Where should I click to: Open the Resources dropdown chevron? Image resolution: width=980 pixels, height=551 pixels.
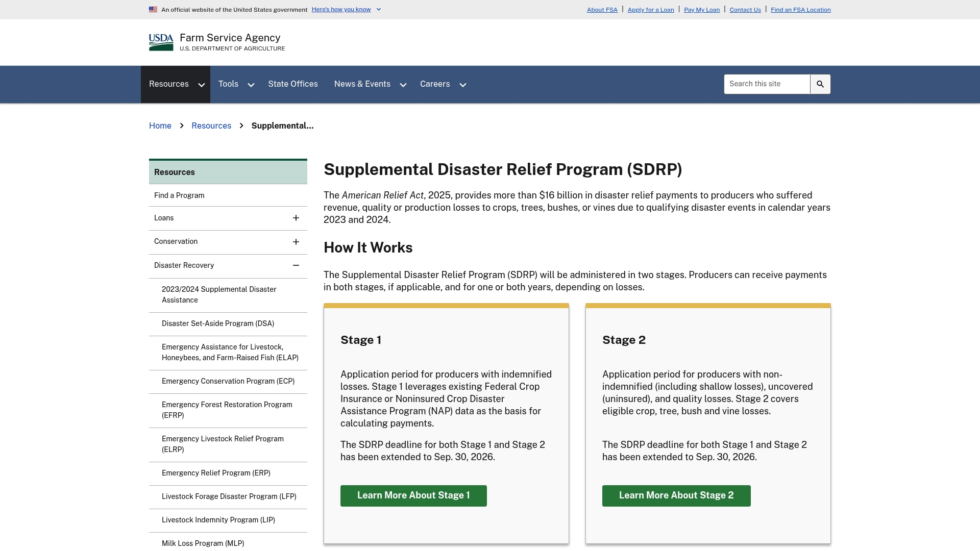[x=202, y=85]
